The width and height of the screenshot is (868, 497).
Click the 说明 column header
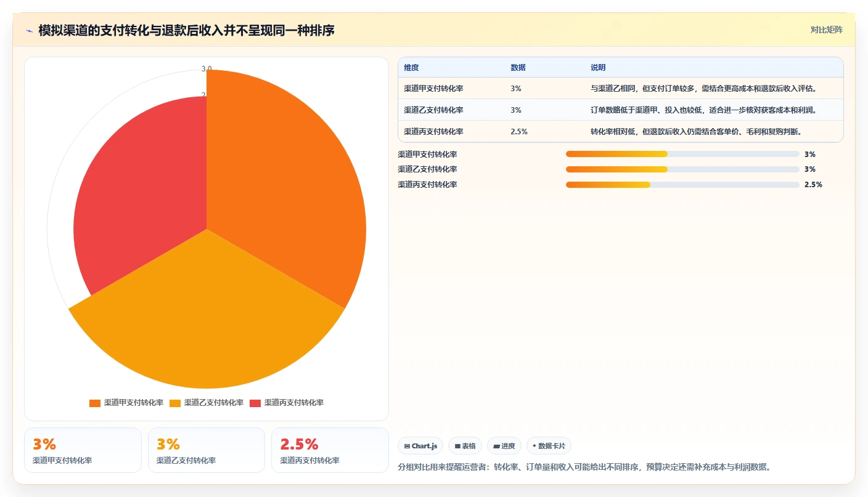598,68
